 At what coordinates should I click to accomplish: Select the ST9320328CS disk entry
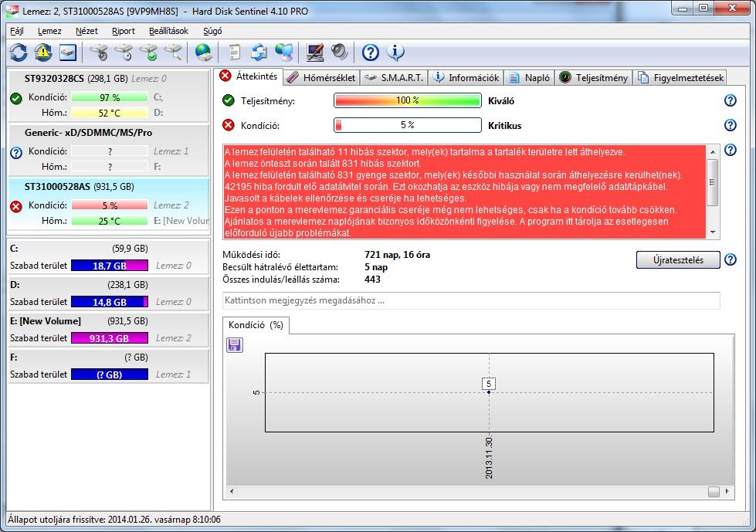pyautogui.click(x=108, y=96)
